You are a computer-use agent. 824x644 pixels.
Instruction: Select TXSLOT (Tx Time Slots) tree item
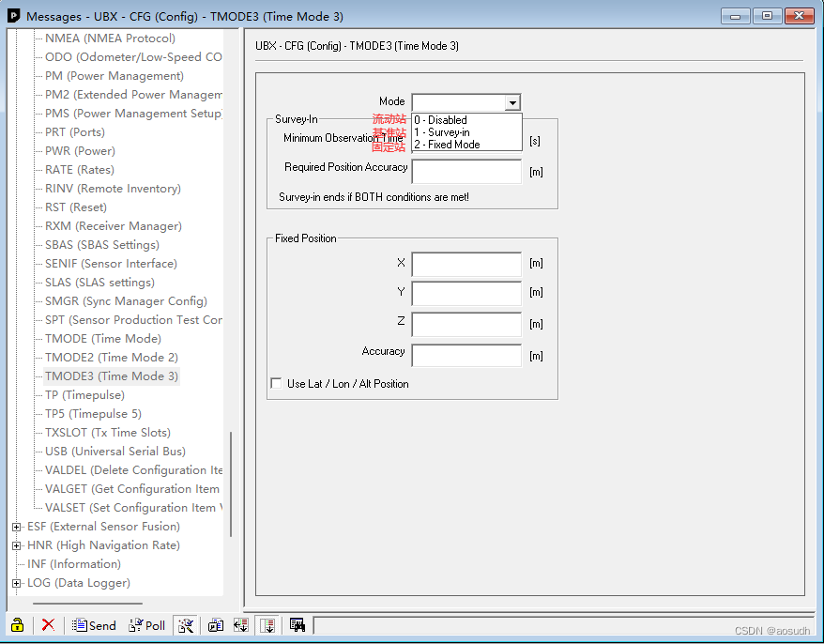point(108,433)
